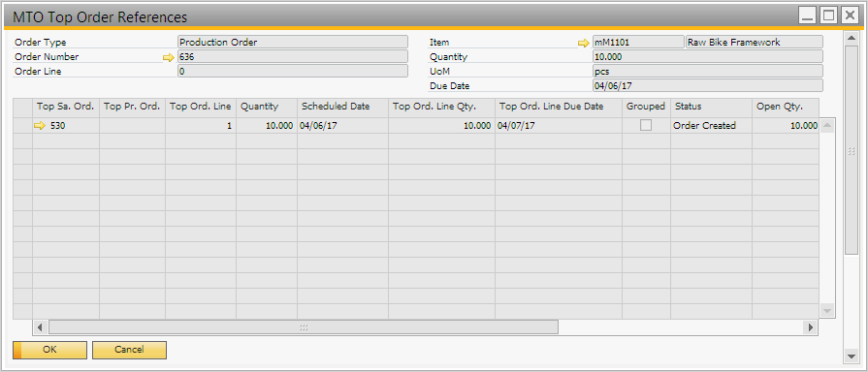Select the scheduled date cell 04/06/17 in table
The width and height of the screenshot is (868, 372).
(x=342, y=126)
